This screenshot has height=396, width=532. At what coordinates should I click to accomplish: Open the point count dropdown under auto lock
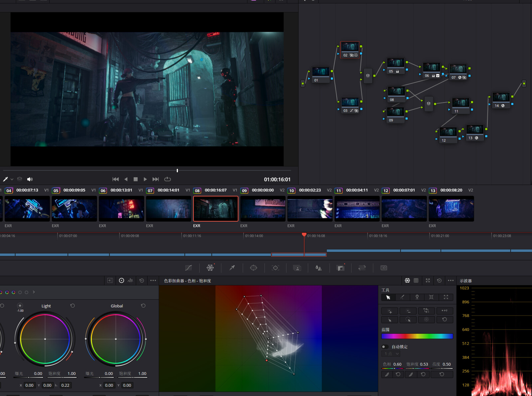click(391, 354)
